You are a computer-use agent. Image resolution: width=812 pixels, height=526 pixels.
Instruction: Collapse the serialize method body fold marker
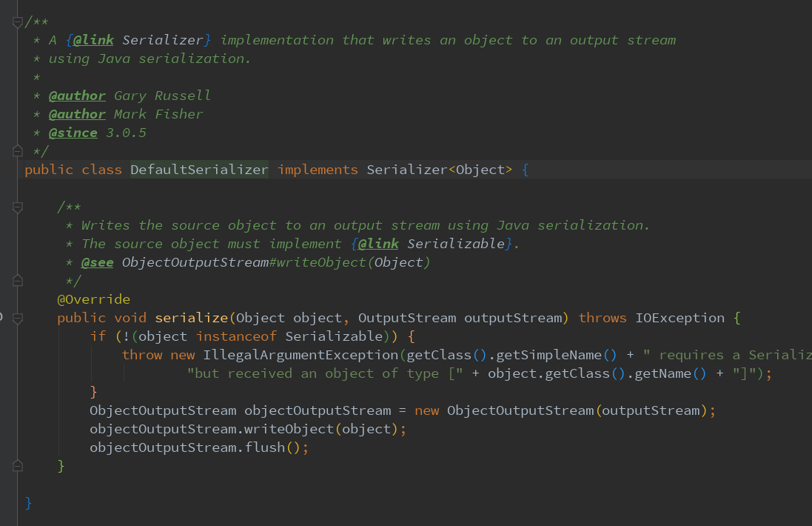pyautogui.click(x=18, y=318)
